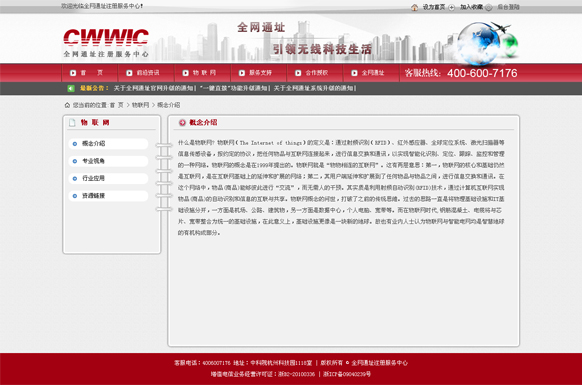
Task: Click the 后台登陆 link
Action: coord(508,7)
